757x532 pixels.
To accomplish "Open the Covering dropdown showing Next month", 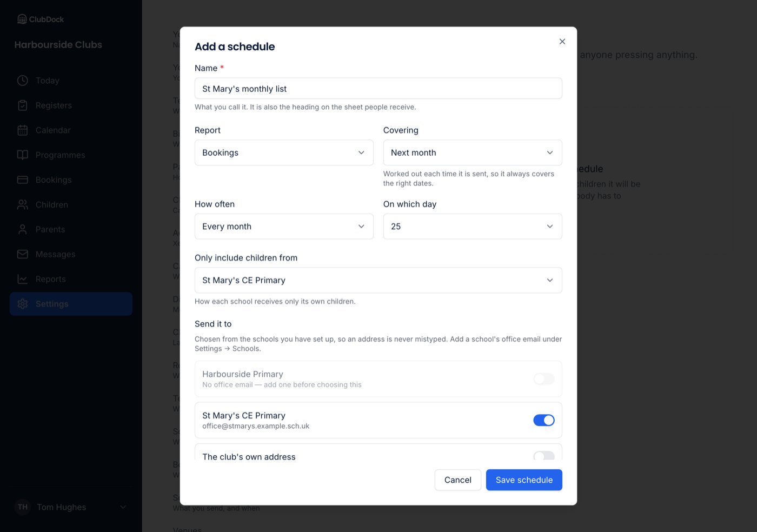I will (x=473, y=152).
